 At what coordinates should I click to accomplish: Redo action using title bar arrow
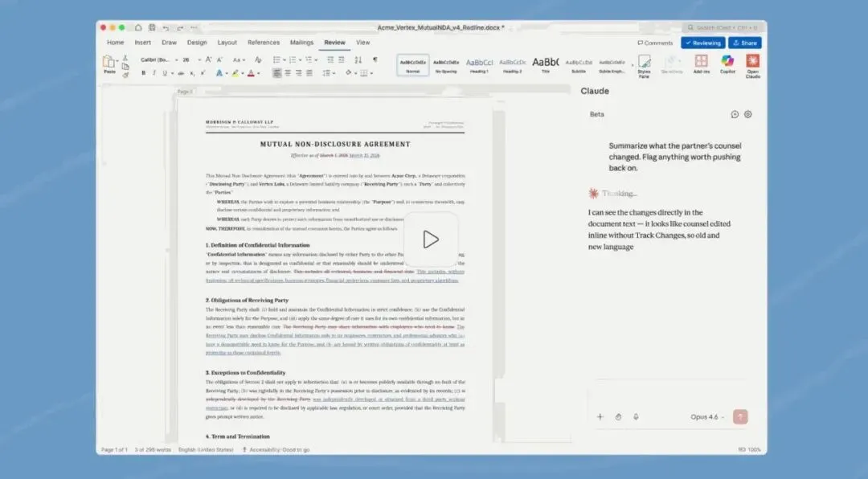[x=180, y=27]
